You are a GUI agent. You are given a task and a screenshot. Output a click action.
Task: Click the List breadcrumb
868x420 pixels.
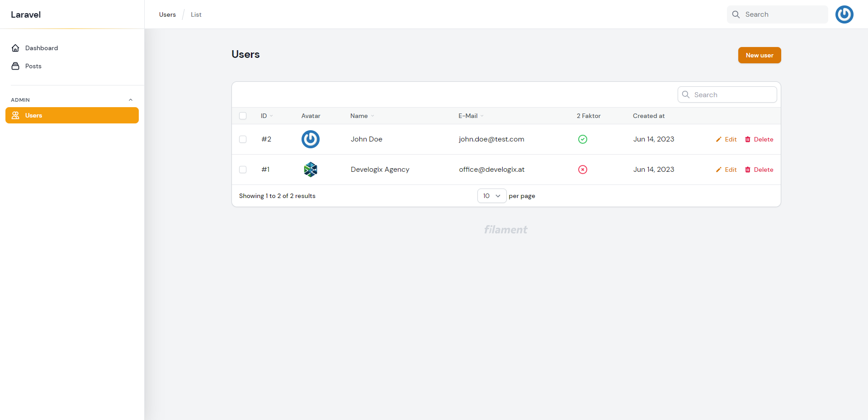196,14
